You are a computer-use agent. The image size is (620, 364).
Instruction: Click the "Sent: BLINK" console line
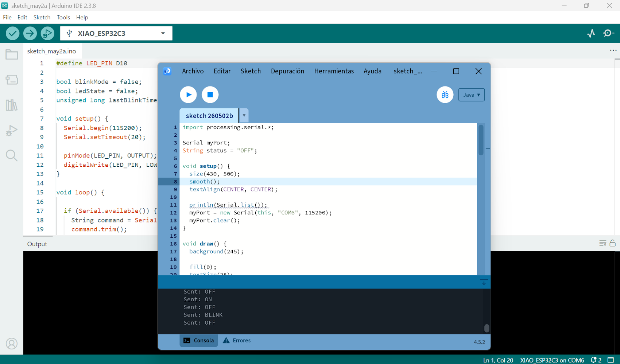click(x=203, y=315)
